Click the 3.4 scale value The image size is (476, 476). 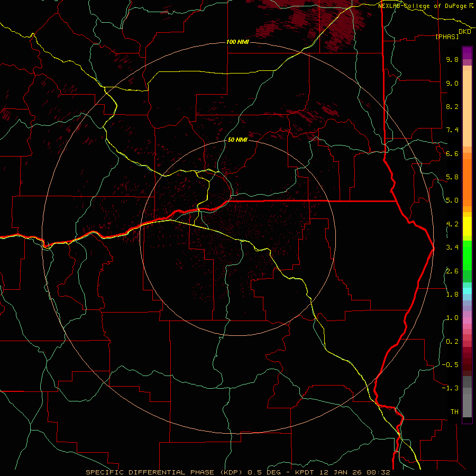tap(452, 248)
